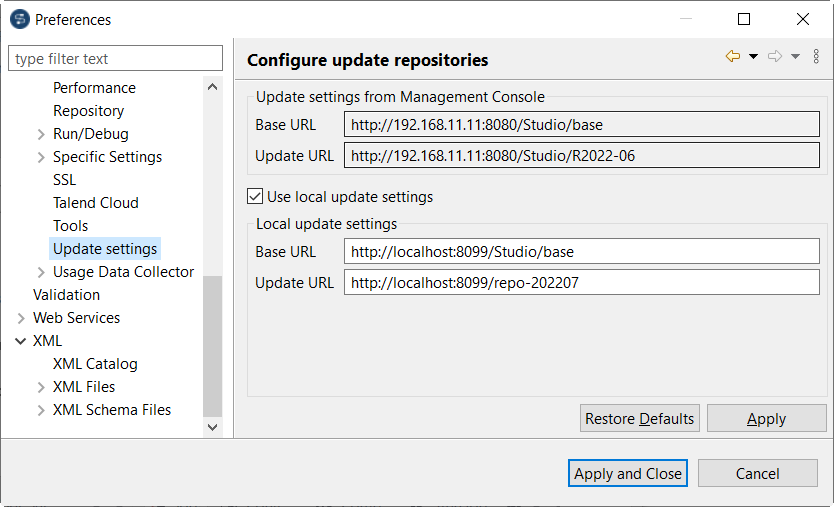Select the SSL preference page

tap(64, 180)
